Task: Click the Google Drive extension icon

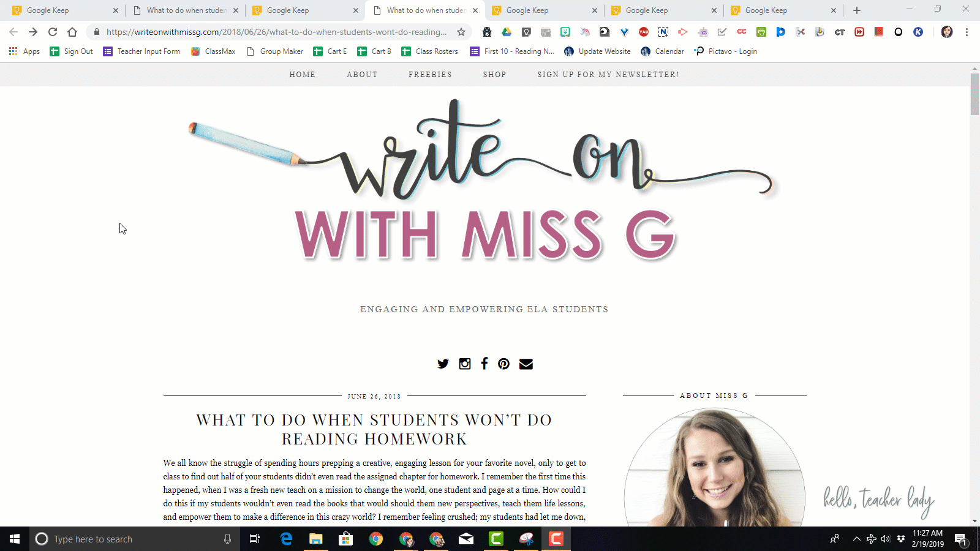Action: [x=507, y=32]
